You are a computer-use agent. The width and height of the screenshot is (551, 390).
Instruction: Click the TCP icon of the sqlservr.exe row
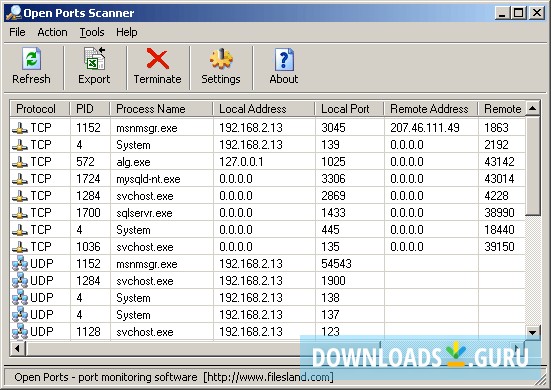[20, 213]
